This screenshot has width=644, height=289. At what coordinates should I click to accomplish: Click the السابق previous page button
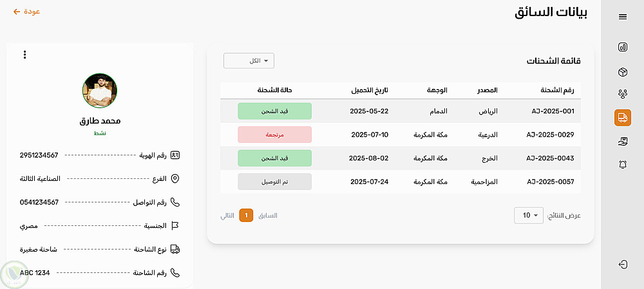pyautogui.click(x=268, y=216)
